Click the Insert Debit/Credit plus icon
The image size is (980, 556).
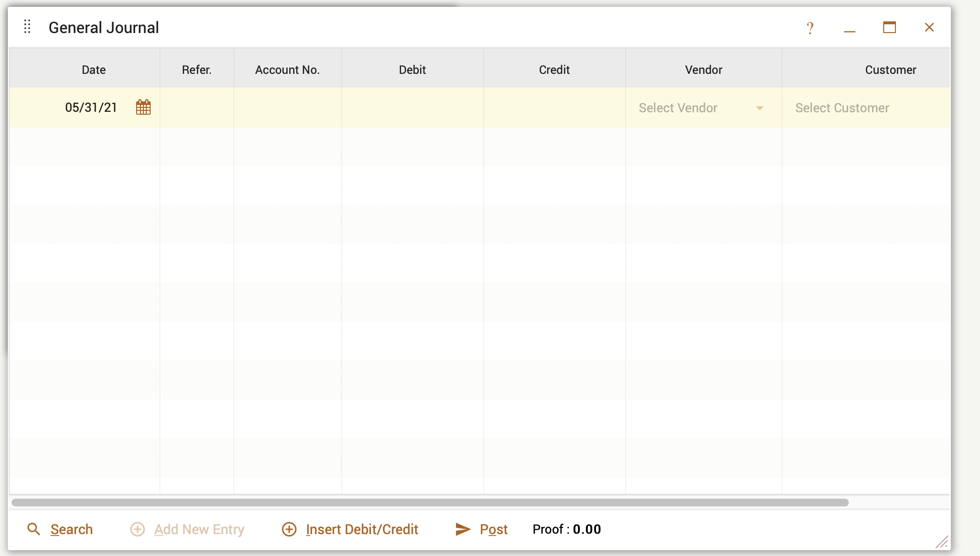click(290, 529)
